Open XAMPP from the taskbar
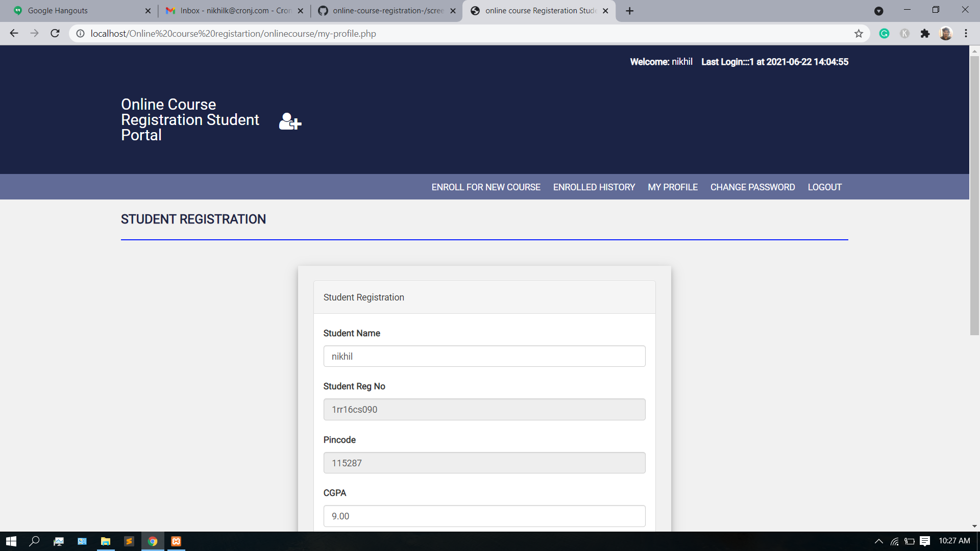 [x=176, y=541]
